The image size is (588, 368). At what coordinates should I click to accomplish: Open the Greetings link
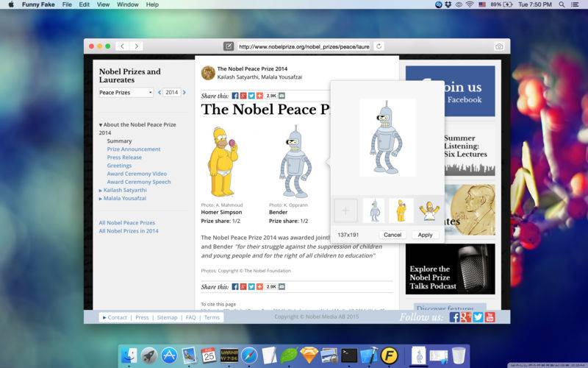[x=119, y=166]
